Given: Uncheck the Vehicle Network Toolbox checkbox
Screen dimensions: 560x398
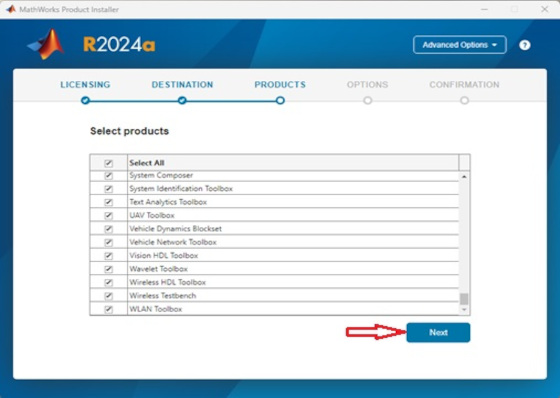Looking at the screenshot, I should coord(108,242).
